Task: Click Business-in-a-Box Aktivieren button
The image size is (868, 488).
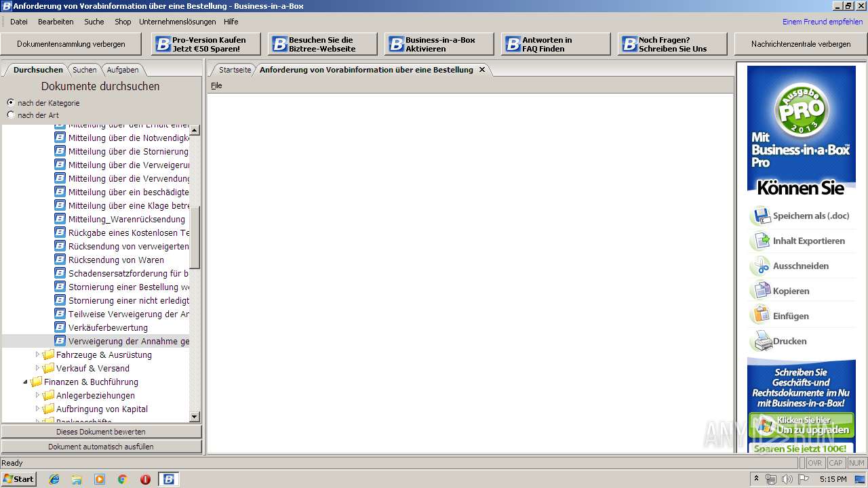Action: [439, 44]
